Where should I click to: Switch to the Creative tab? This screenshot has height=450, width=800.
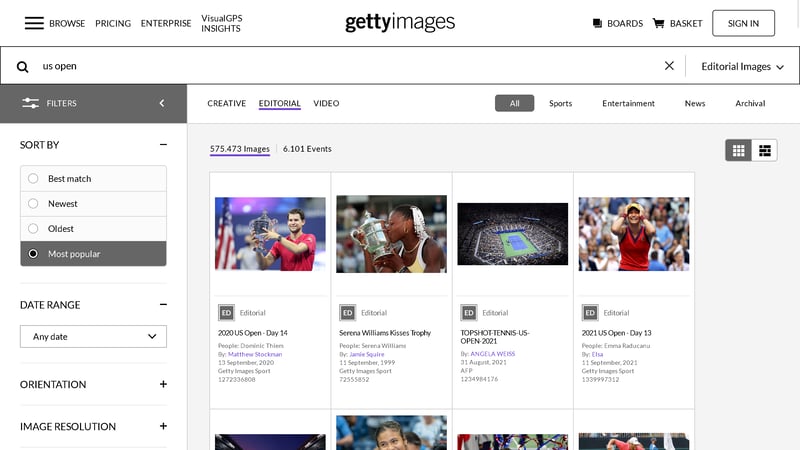tap(226, 104)
